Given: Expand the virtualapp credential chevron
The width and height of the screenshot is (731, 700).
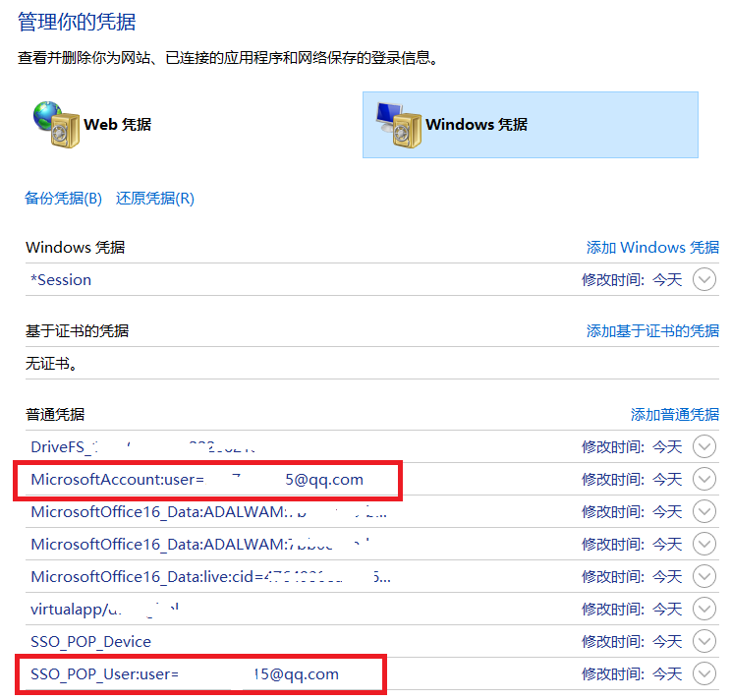Looking at the screenshot, I should pos(703,610).
